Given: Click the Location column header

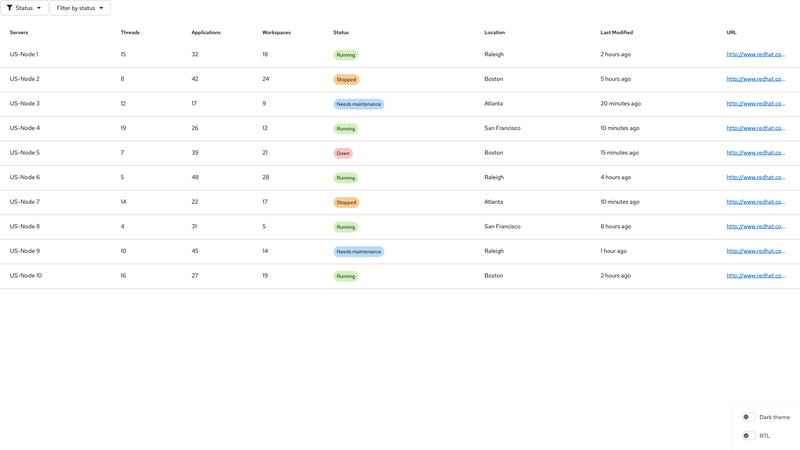Looking at the screenshot, I should coord(494,33).
